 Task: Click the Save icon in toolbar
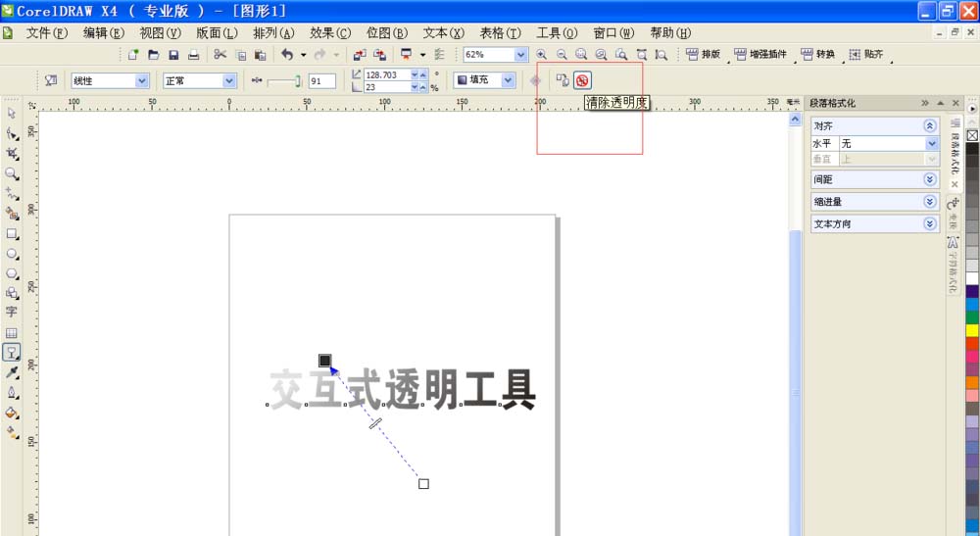point(173,55)
